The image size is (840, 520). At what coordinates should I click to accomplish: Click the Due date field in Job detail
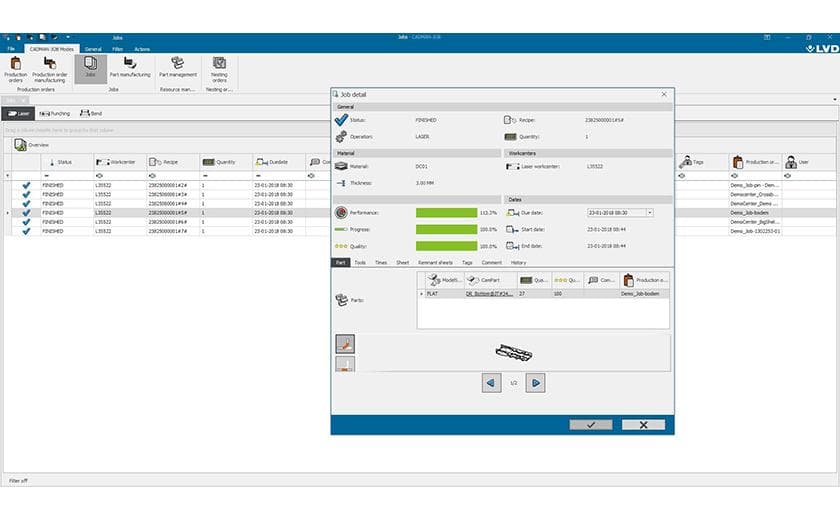(x=620, y=213)
